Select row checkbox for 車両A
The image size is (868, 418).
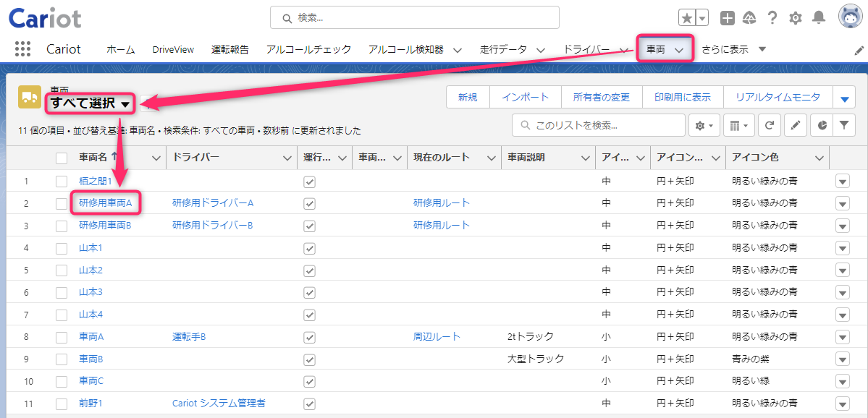(x=62, y=337)
